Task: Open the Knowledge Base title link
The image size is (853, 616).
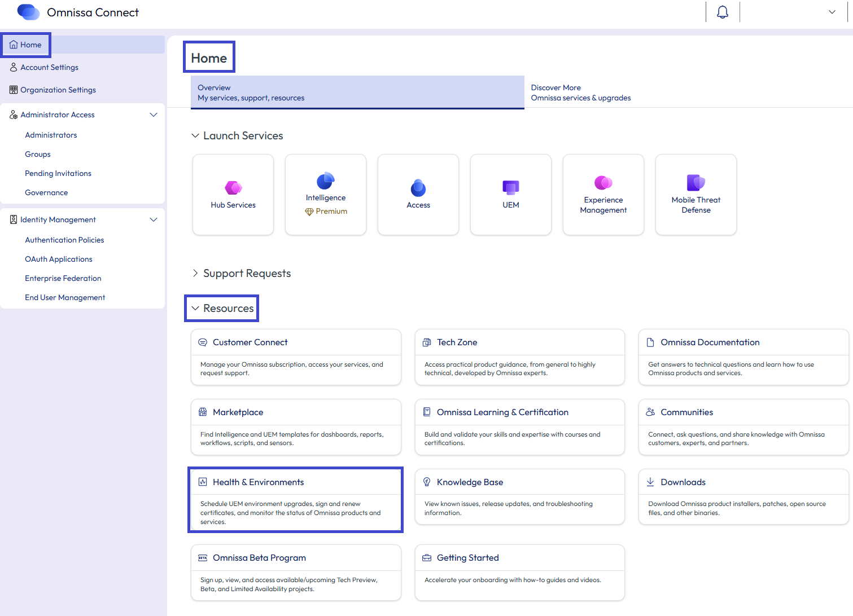Action: pyautogui.click(x=470, y=482)
